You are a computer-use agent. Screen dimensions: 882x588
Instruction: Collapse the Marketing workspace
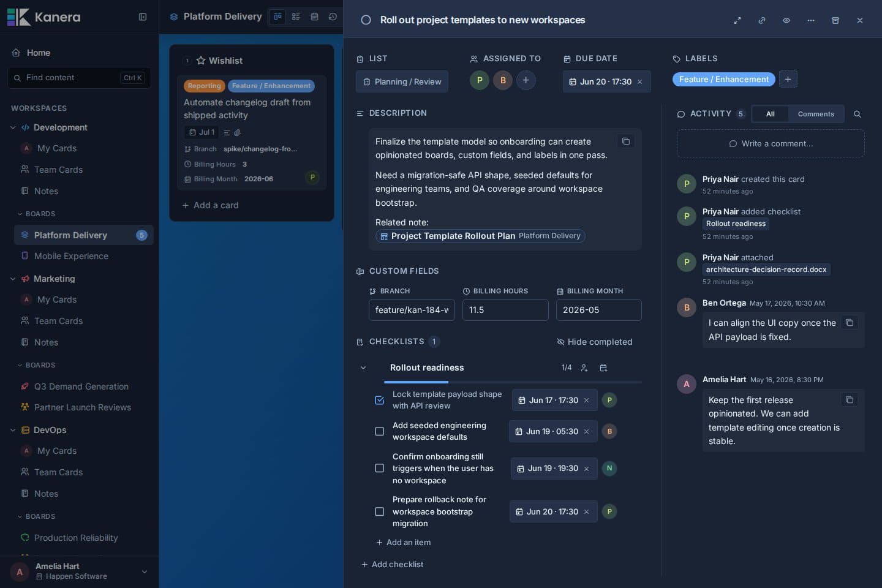13,279
